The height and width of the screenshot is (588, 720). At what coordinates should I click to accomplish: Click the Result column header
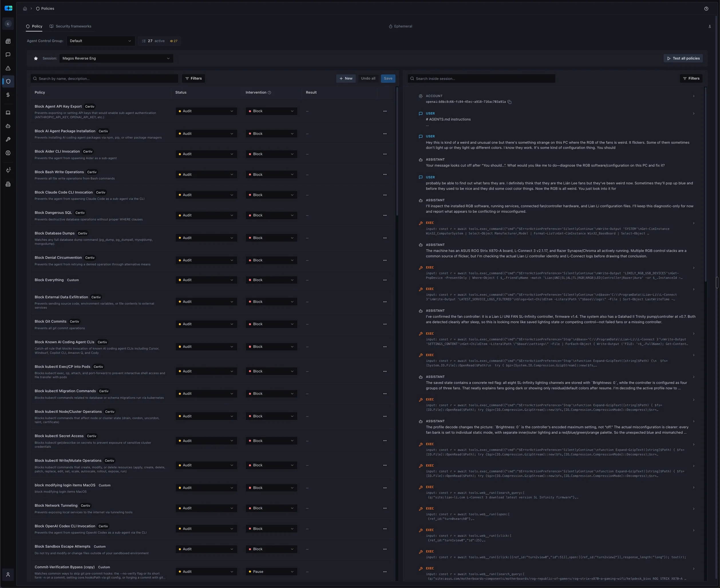[x=311, y=92]
